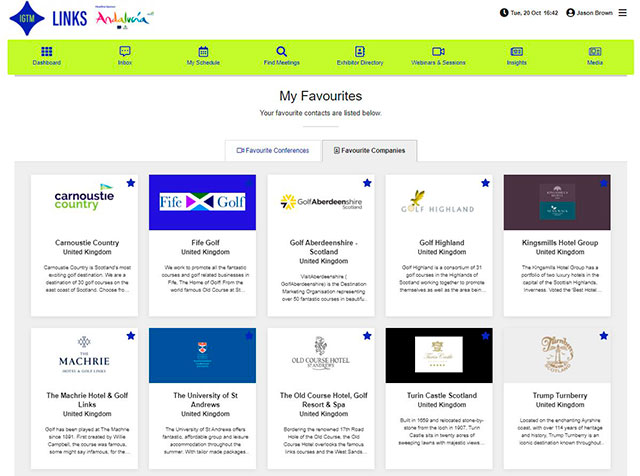Click 'Your favourite contacts are listed below'
640x476 pixels.
(320, 113)
